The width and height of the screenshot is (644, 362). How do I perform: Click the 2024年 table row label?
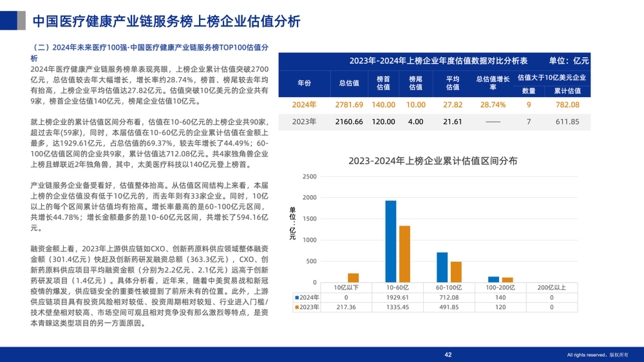pos(304,105)
